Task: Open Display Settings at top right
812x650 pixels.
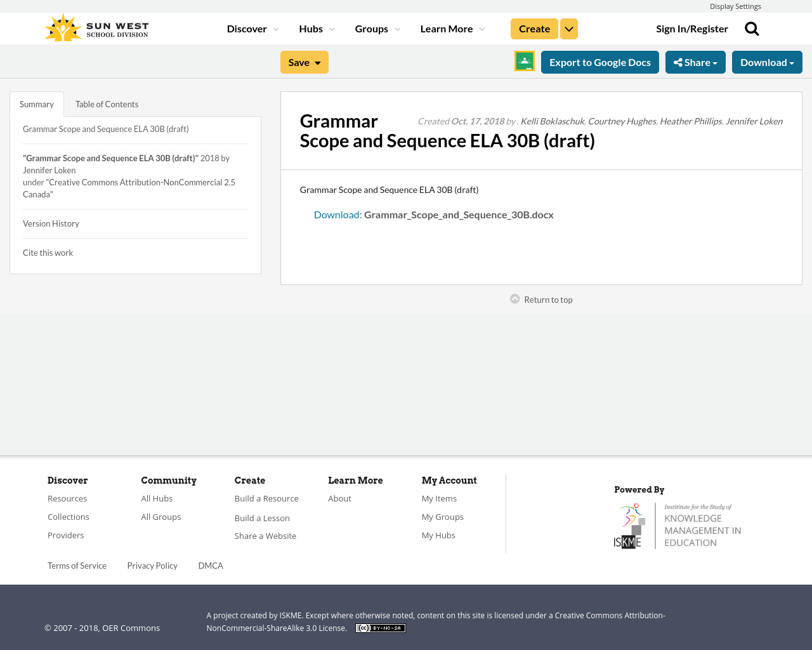Action: click(735, 6)
